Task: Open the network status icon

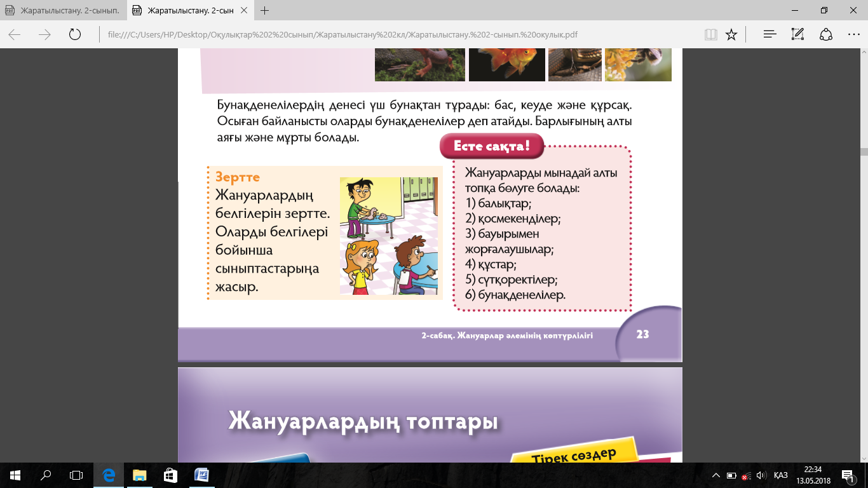Action: click(746, 475)
